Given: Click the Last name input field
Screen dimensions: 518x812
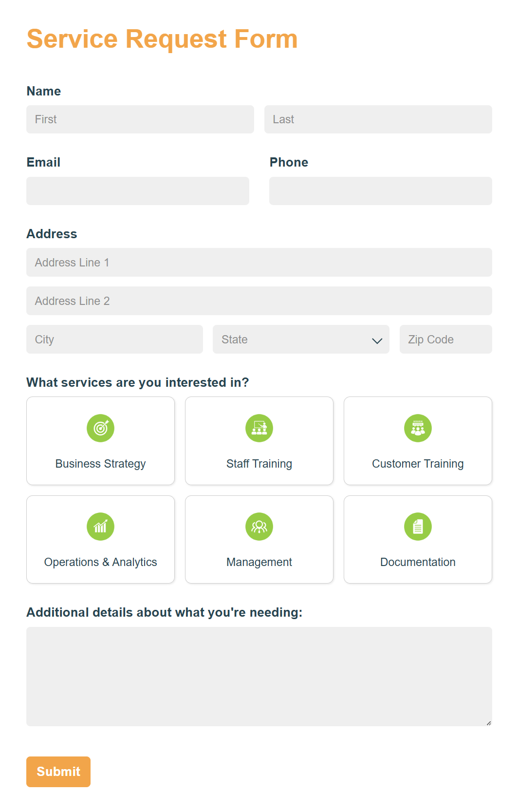Looking at the screenshot, I should point(378,119).
